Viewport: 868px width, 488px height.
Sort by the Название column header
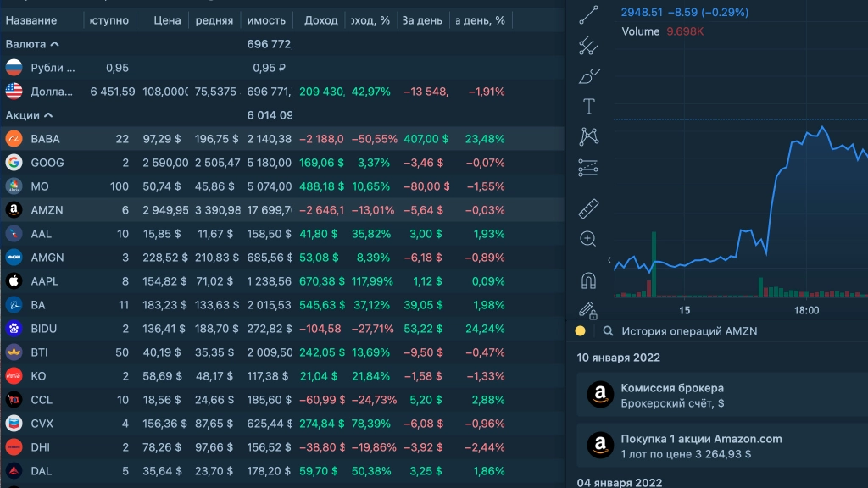coord(31,20)
